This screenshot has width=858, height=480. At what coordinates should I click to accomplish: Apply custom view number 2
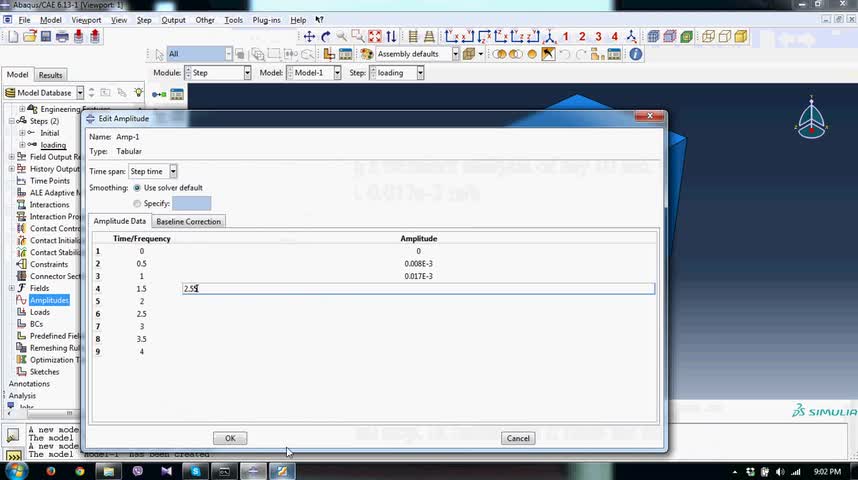[x=582, y=37]
